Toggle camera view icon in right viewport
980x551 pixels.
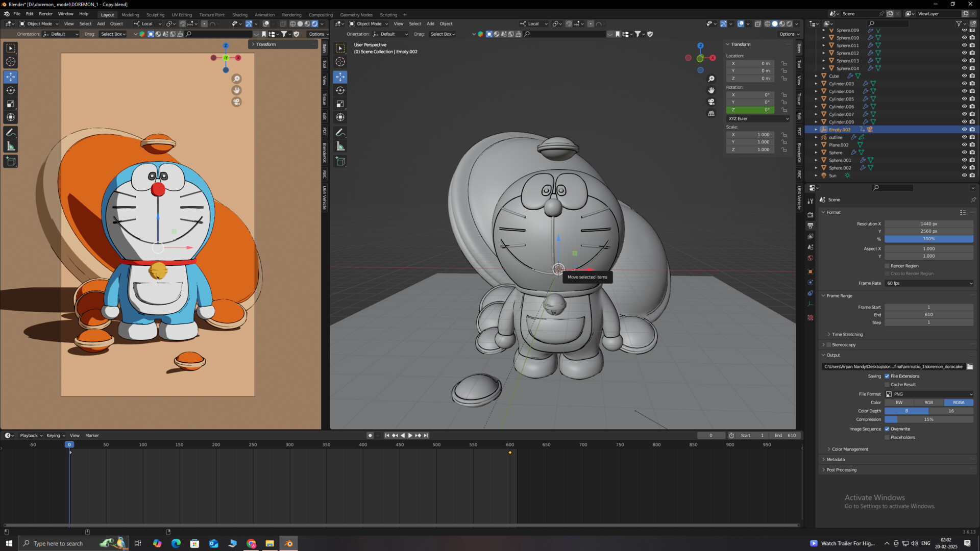click(x=711, y=102)
